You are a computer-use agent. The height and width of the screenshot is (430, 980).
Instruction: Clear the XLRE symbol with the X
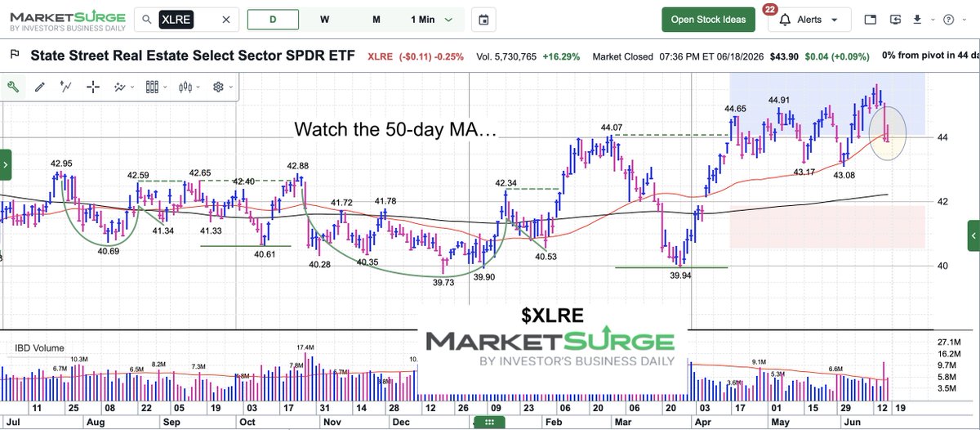click(x=226, y=20)
